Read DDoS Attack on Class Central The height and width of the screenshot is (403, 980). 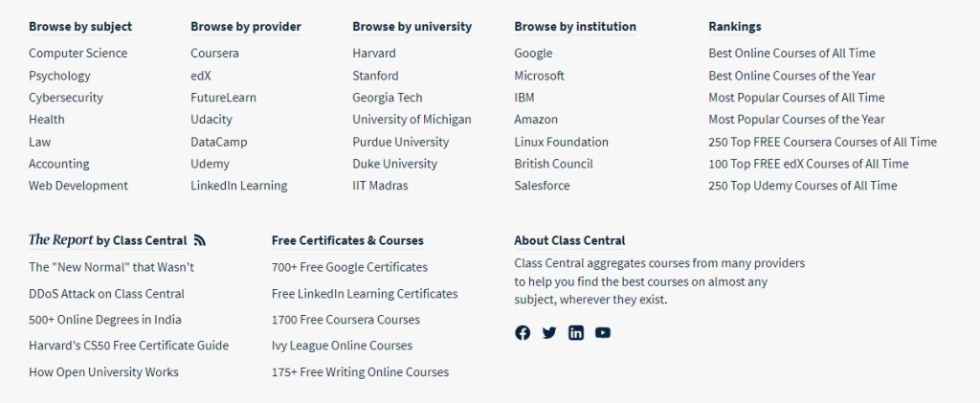point(106,294)
